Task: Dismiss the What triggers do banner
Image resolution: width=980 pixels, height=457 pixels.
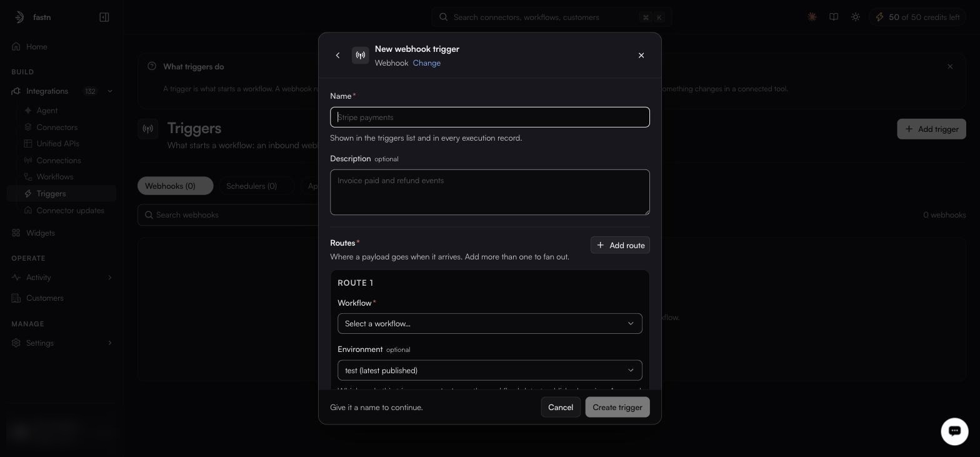Action: pos(950,67)
